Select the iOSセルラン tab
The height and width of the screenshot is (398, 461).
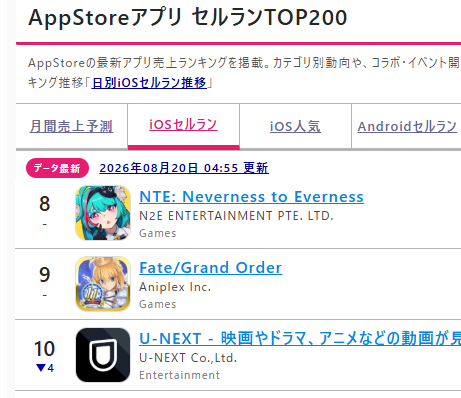point(183,125)
